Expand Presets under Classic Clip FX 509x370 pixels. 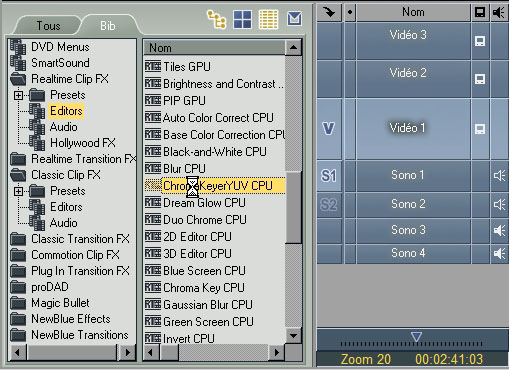click(19, 191)
